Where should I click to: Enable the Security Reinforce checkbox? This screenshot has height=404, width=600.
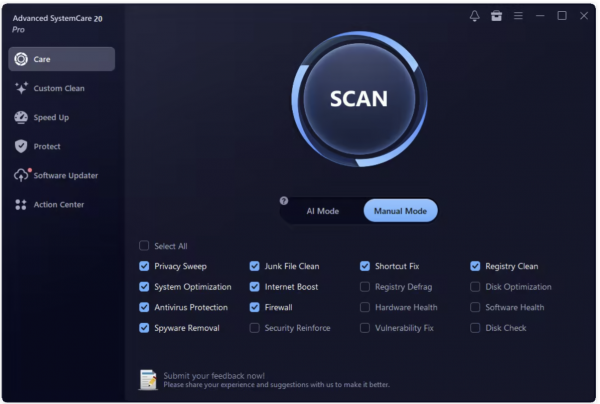pos(254,328)
